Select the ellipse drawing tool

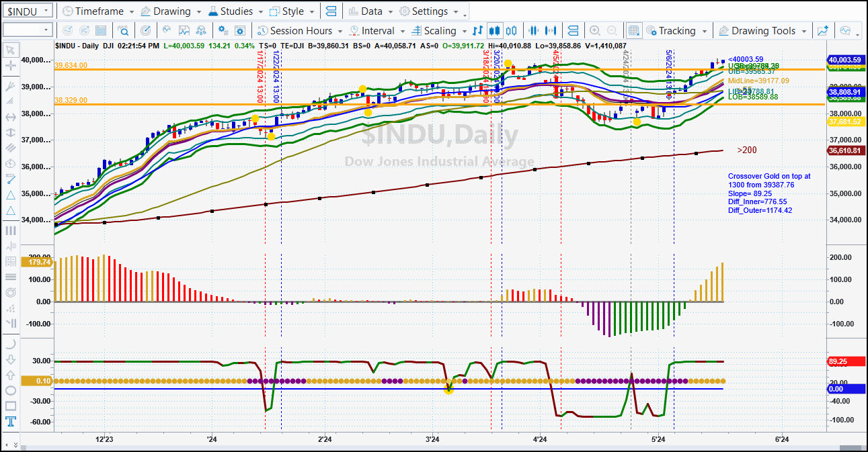point(11,390)
